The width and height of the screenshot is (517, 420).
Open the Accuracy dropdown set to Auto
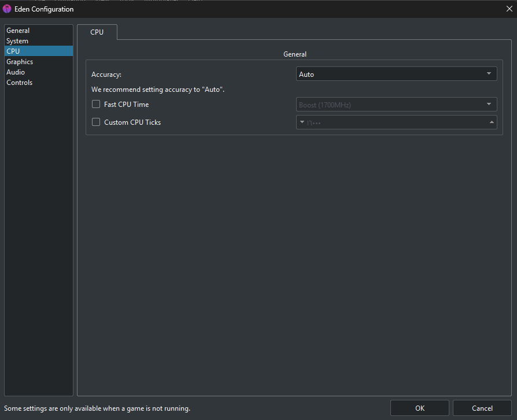pos(396,74)
